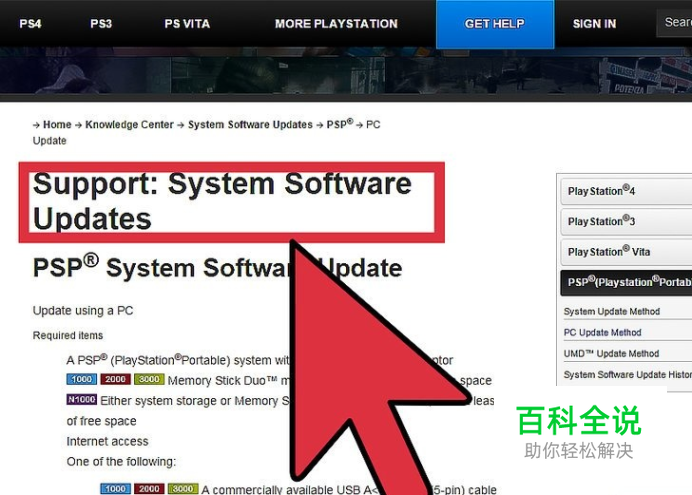Open the PSP breadcrumb link
Screen dimensions: 692x495
(339, 124)
